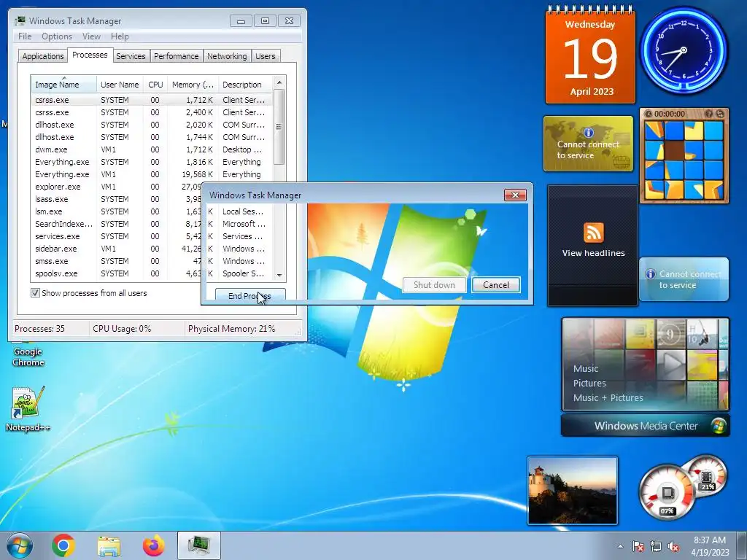This screenshot has width=747, height=560.
Task: Open the Action Center flag icon
Action: point(638,546)
